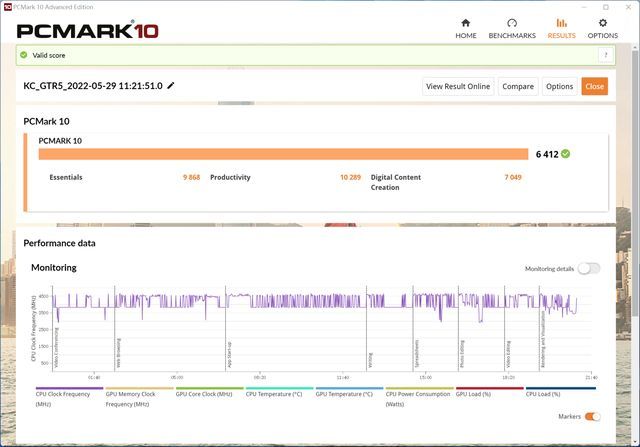This screenshot has height=447, width=640.
Task: Click the Essentials score 9 868
Action: pos(191,177)
